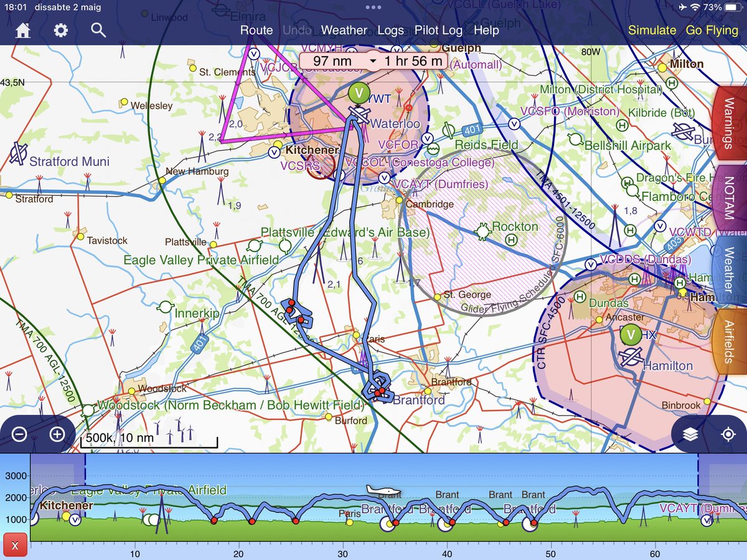Check battery status in status bar

point(723,7)
